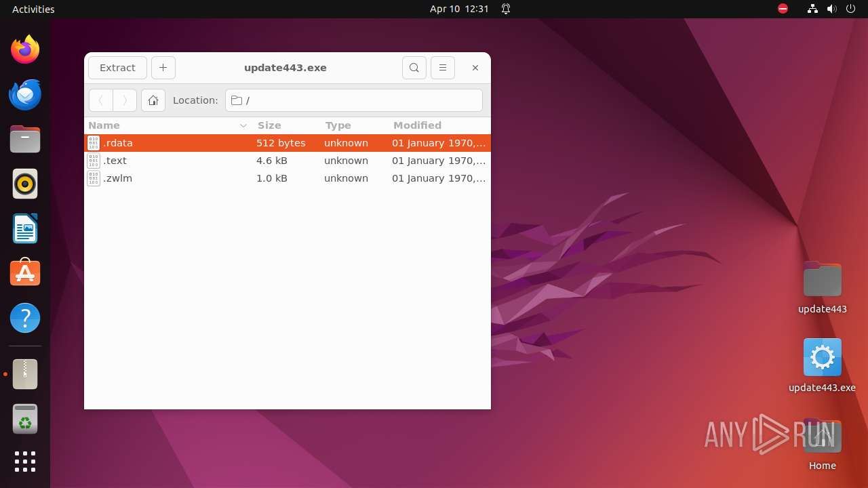
Task: Click the 1.0 kB size cell
Action: pyautogui.click(x=272, y=178)
